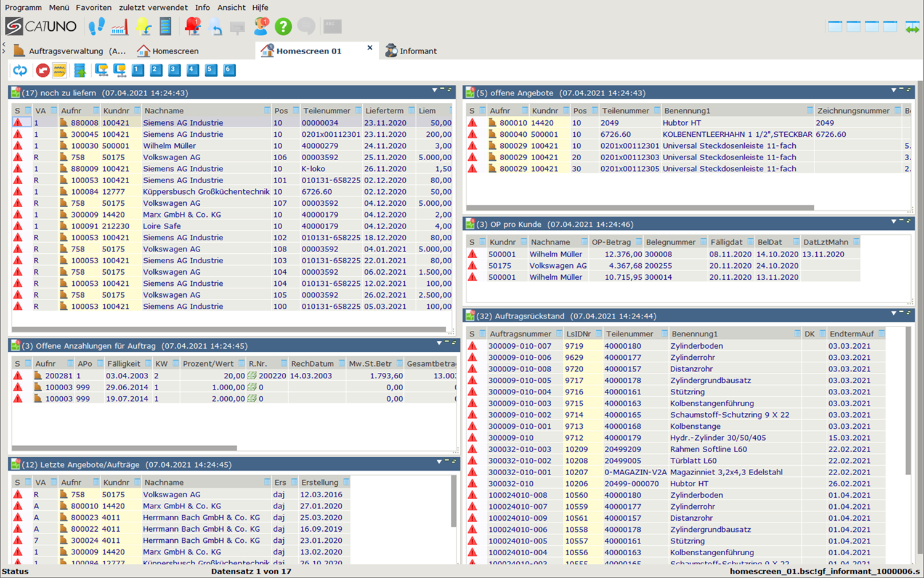Screen dimensions: 924x578
Task: Open the factory chart icon
Action: 120,26
